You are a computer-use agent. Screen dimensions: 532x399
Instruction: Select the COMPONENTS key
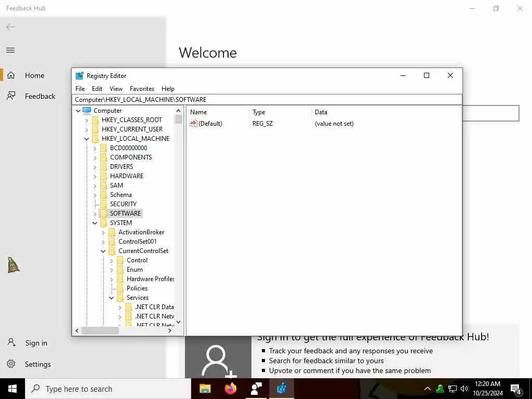(x=130, y=157)
